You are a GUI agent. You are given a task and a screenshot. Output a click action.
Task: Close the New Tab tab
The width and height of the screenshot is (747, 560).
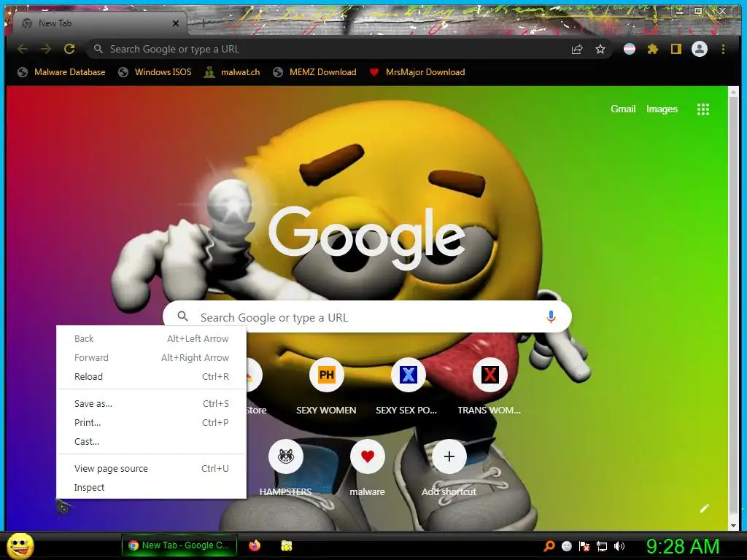click(175, 23)
